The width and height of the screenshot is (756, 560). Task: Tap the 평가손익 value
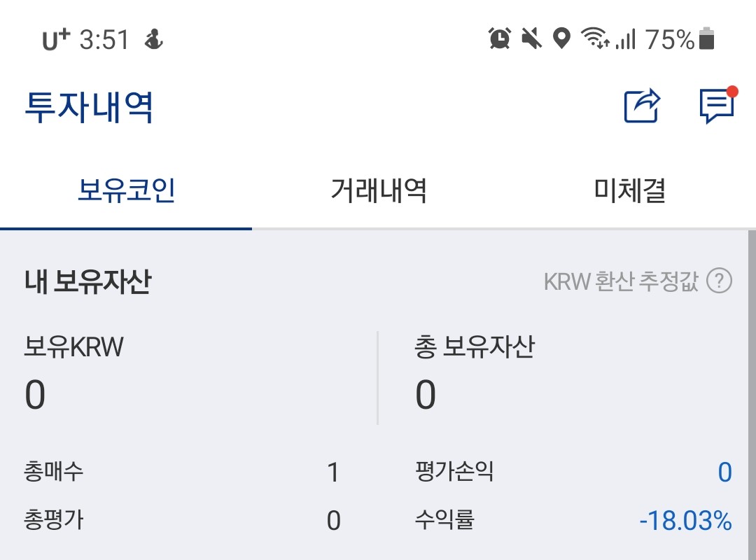coord(724,472)
